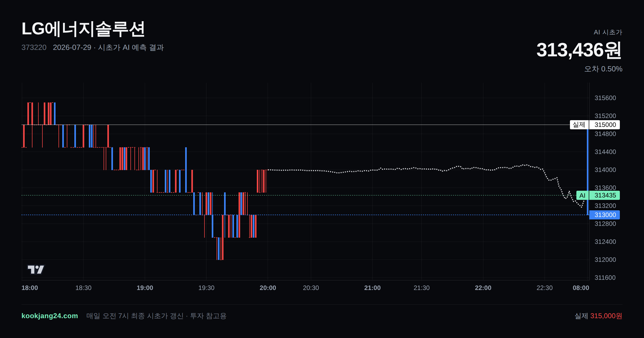Click the 315000 actual price tag
Image resolution: width=644 pixels, height=338 pixels.
tap(605, 125)
